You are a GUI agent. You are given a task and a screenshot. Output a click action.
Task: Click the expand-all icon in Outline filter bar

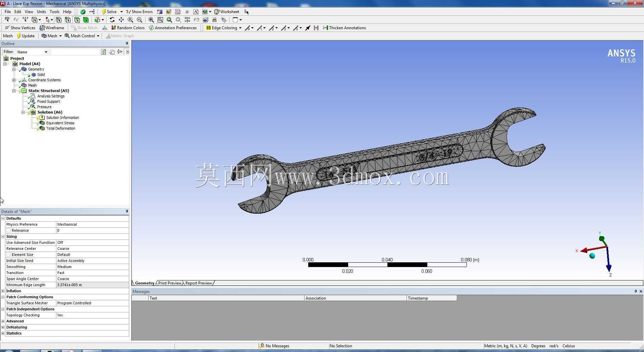[x=127, y=52]
